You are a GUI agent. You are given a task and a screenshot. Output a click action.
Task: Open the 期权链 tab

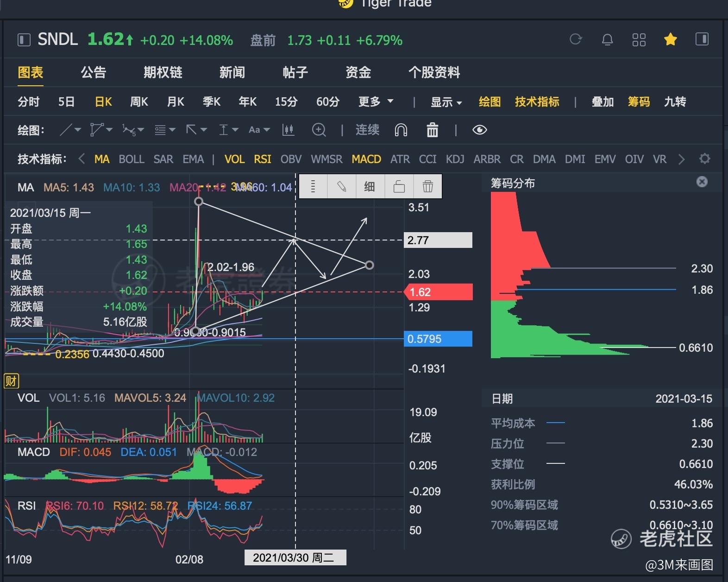click(163, 72)
